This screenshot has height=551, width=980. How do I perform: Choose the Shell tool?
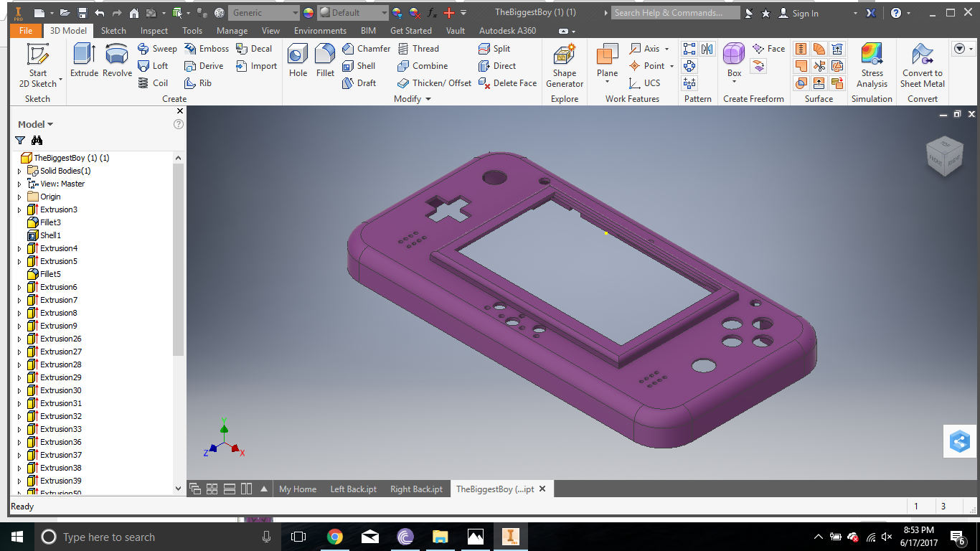coord(359,66)
